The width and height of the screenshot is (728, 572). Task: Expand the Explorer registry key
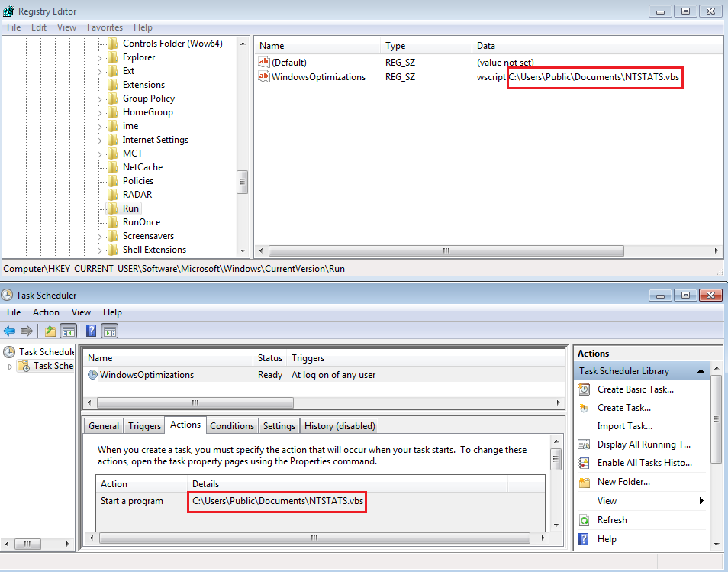99,58
